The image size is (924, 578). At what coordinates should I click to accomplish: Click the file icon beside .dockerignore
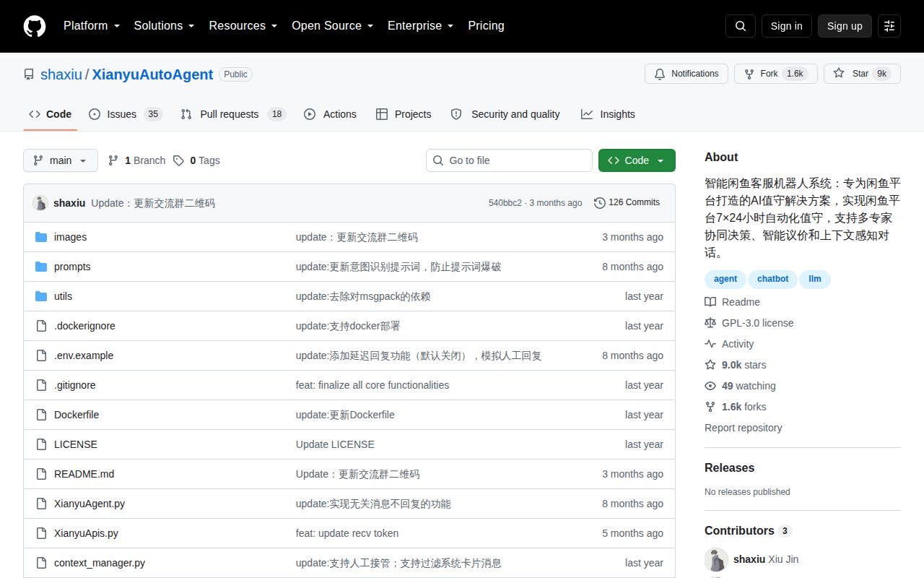point(41,326)
